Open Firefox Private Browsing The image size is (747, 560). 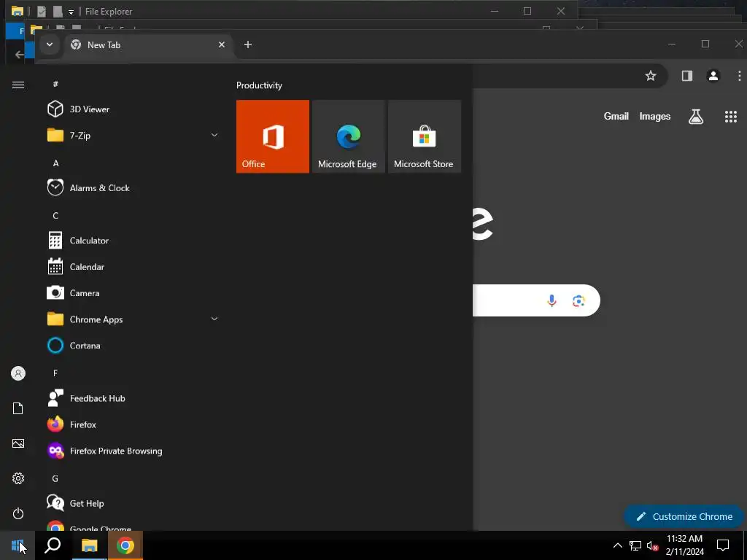point(133,451)
